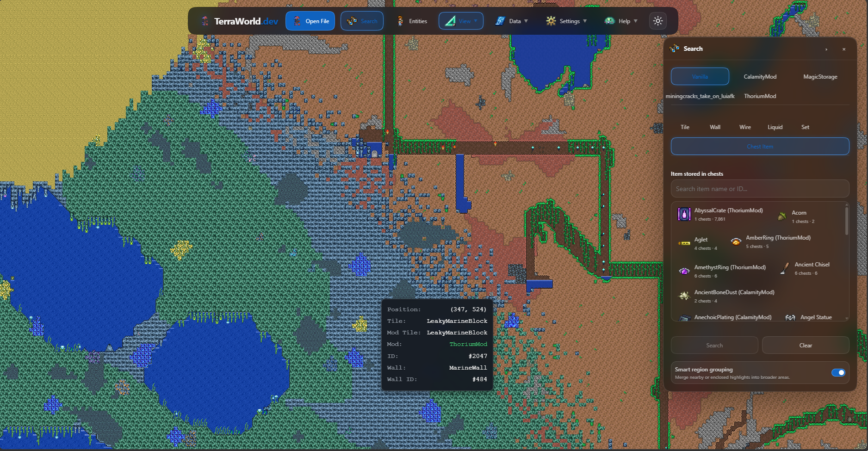Select the AmethystRing (ThoriumMod) item icon

tap(684, 271)
